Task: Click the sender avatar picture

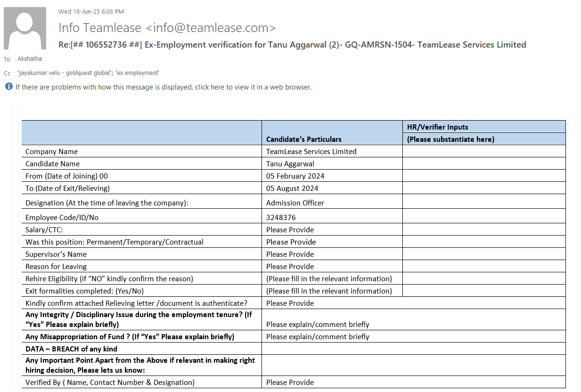Action: point(25,28)
